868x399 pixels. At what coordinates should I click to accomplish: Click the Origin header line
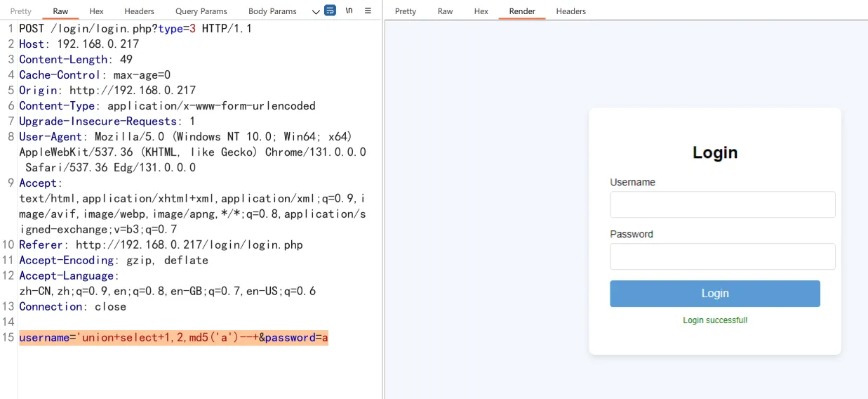107,91
